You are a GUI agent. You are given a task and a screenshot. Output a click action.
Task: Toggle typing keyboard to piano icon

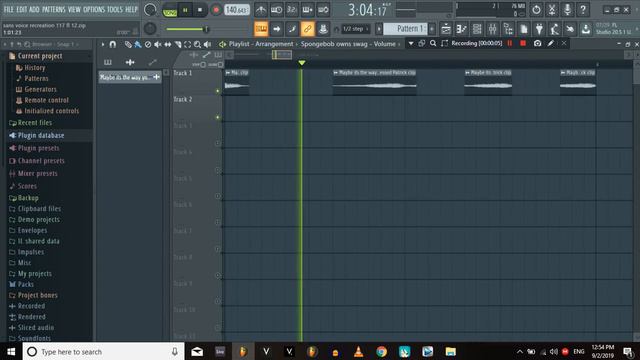pos(261,29)
